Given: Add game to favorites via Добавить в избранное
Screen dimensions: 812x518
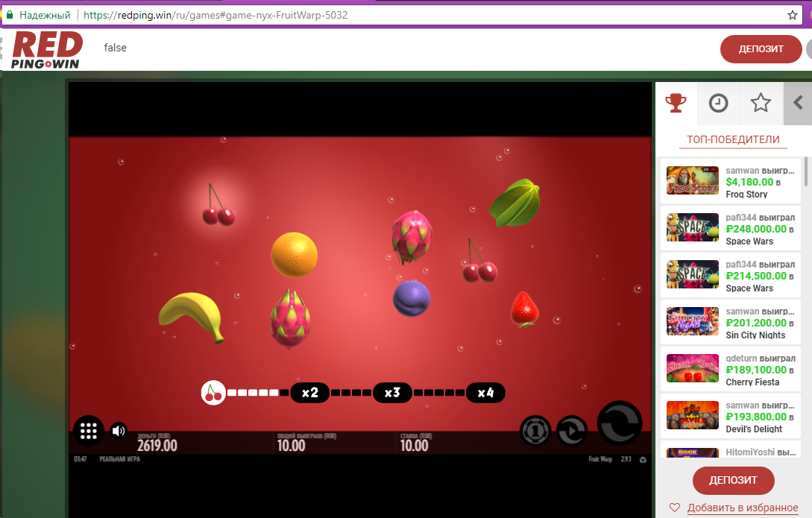Looking at the screenshot, I should [x=743, y=508].
